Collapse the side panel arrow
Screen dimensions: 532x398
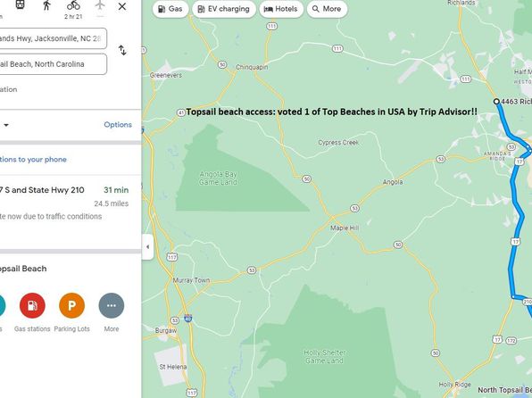pos(147,246)
